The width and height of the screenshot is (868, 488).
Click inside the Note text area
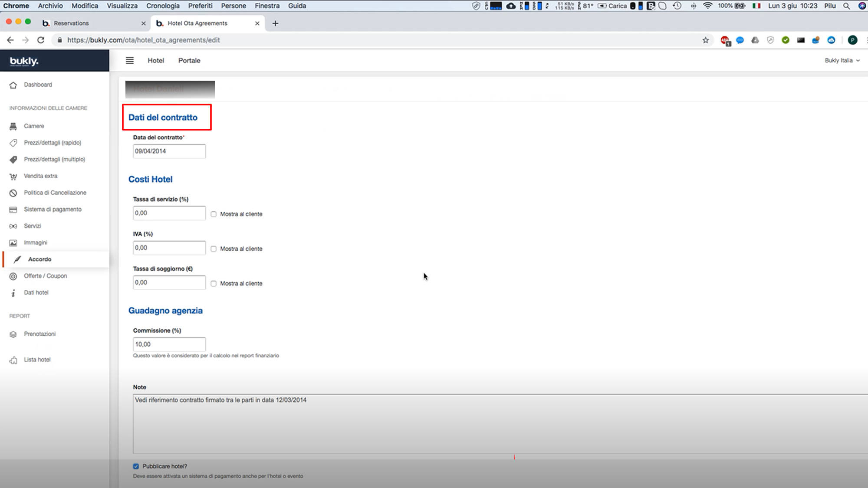(x=500, y=424)
